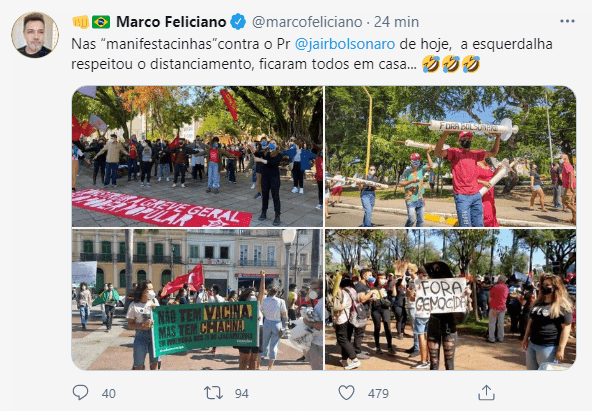The image size is (592, 411).
Task: Click the yellow fist emoji
Action: click(x=81, y=22)
